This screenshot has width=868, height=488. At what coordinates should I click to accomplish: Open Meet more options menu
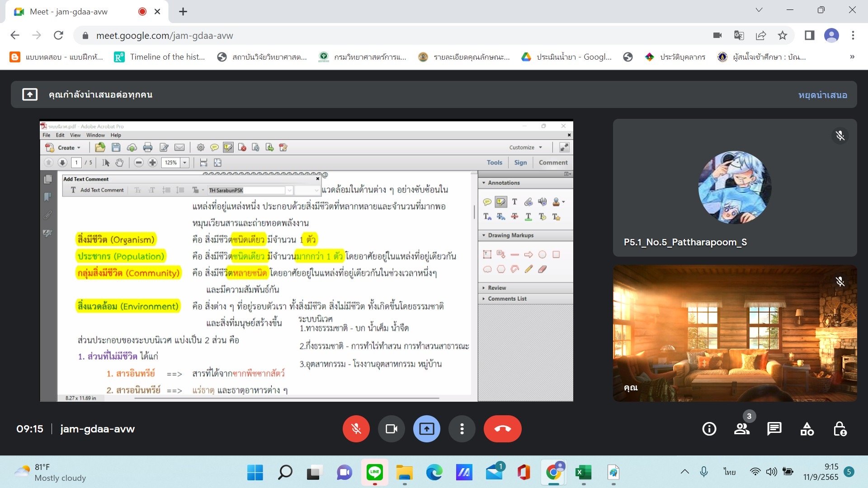click(462, 429)
